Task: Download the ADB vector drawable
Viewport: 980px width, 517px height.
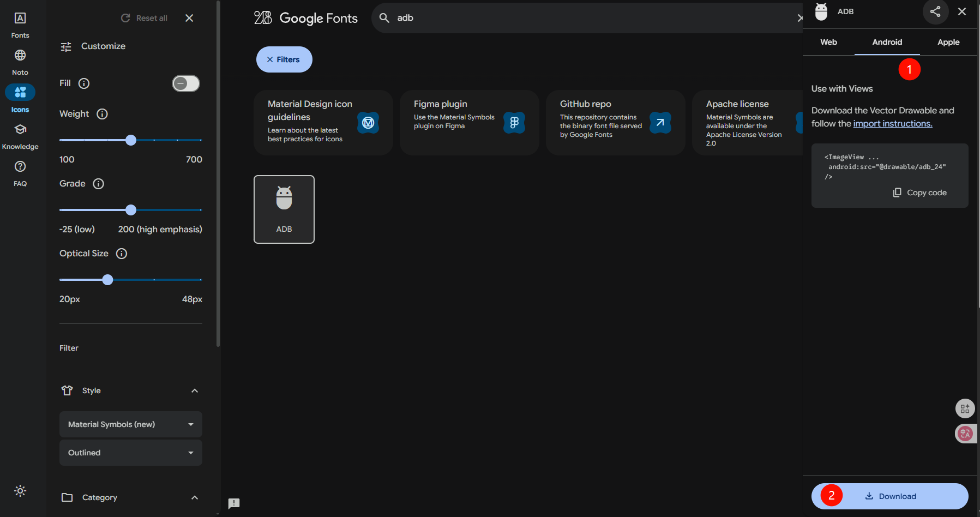Action: coord(890,496)
